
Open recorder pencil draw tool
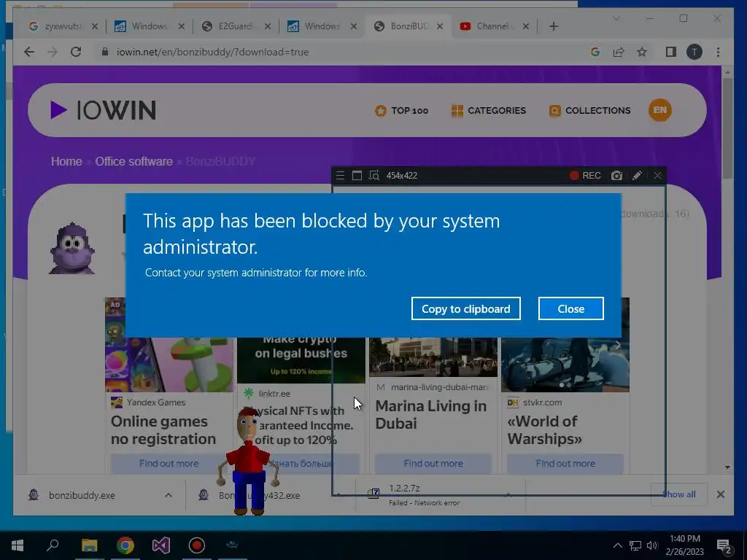(637, 175)
